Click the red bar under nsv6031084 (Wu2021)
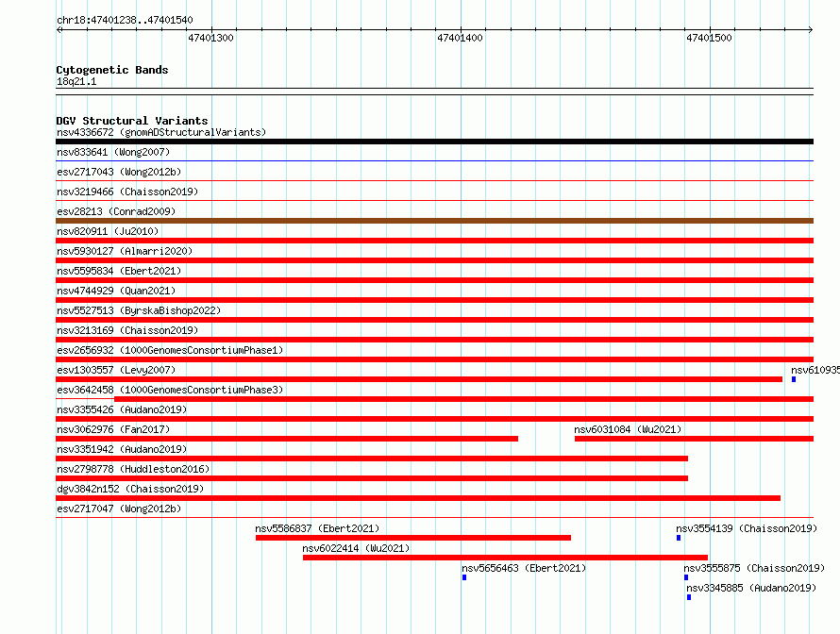 pyautogui.click(x=695, y=439)
